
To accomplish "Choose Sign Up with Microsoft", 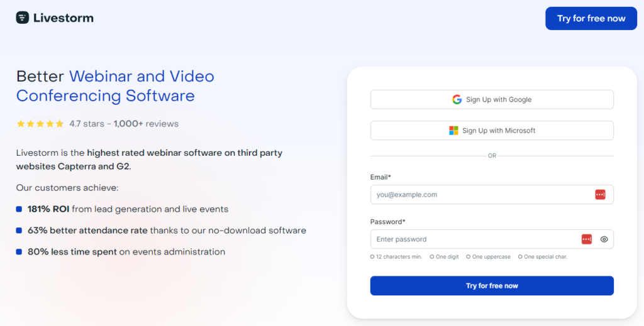I will (x=492, y=131).
